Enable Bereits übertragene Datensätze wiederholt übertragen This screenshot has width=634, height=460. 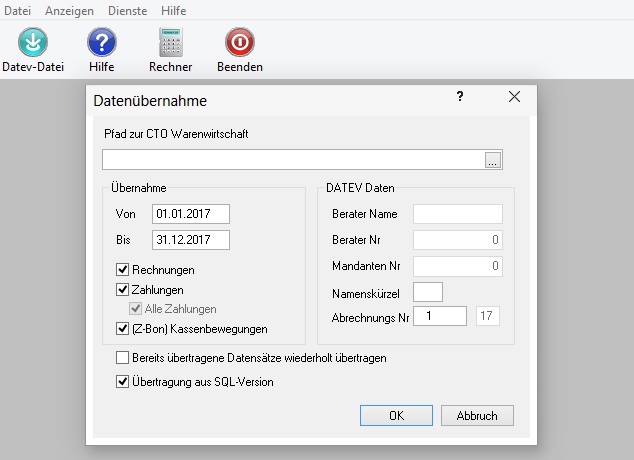123,357
